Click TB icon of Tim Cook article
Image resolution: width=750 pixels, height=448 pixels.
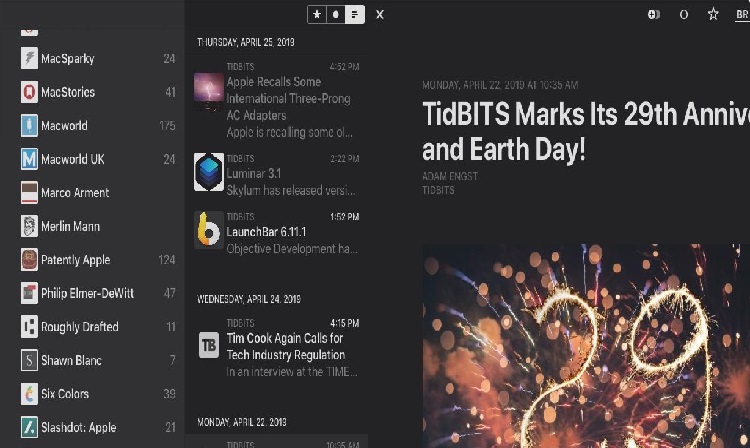point(209,345)
